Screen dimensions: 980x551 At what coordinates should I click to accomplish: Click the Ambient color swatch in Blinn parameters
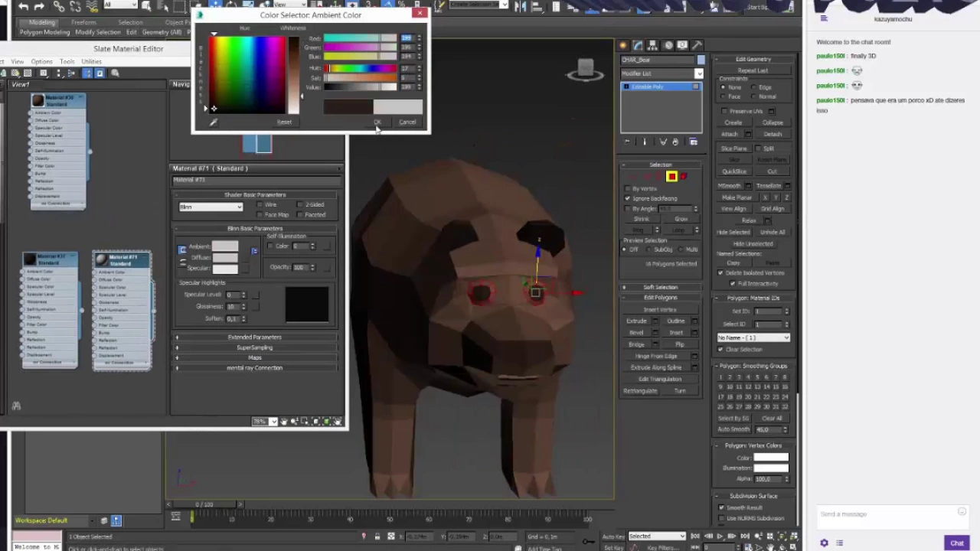coord(225,246)
